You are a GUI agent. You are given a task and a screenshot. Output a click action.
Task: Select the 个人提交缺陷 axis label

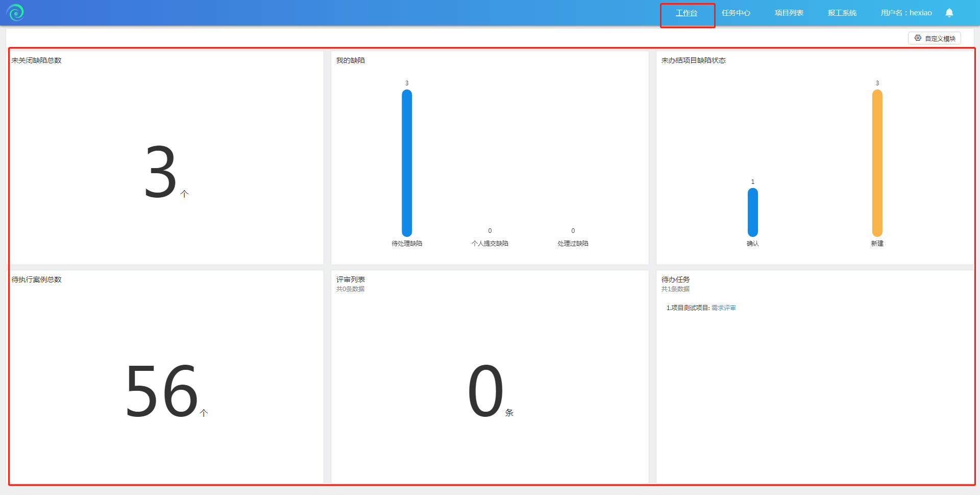coord(489,244)
